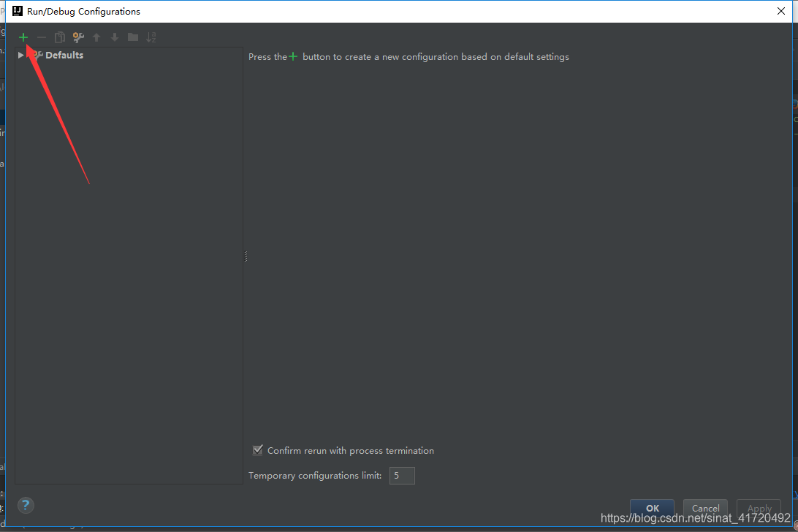Click the Apply button

point(759,508)
